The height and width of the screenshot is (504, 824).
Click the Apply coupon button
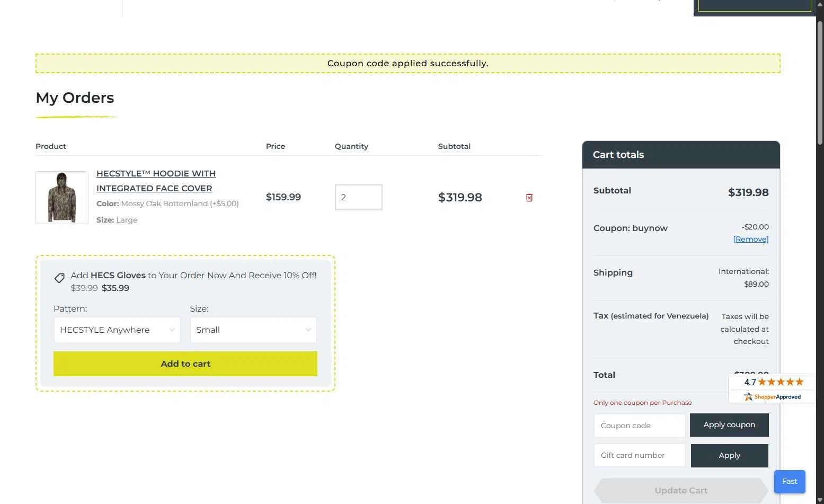point(729,425)
